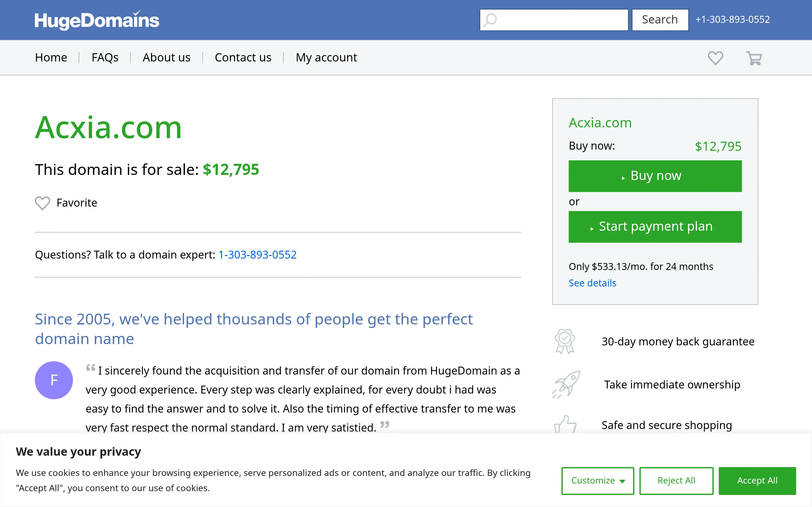Toggle Favorite heart for Acxia.com

click(43, 203)
